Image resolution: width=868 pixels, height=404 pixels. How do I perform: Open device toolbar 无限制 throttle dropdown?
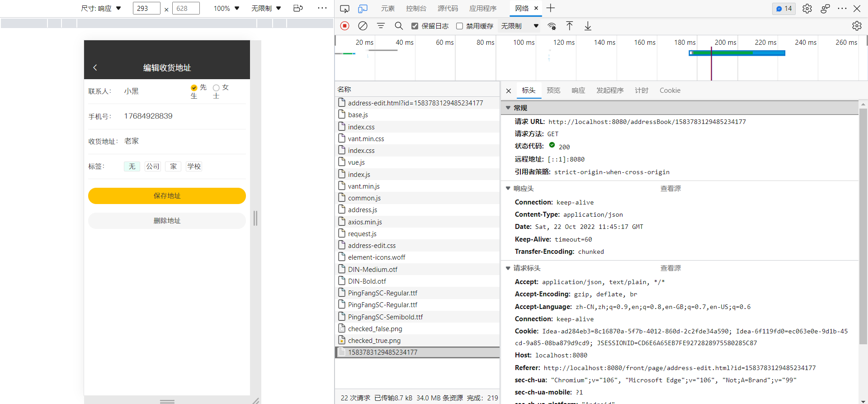click(266, 8)
